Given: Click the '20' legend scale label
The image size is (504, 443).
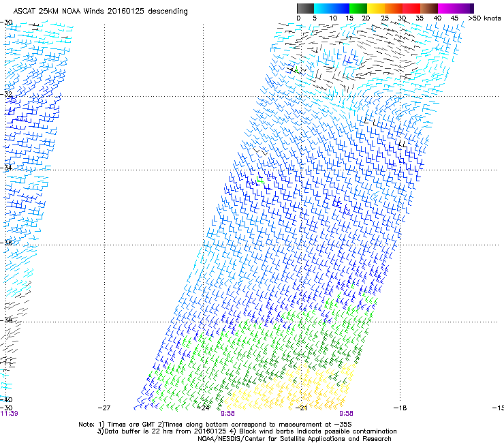Looking at the screenshot, I should pyautogui.click(x=366, y=18).
